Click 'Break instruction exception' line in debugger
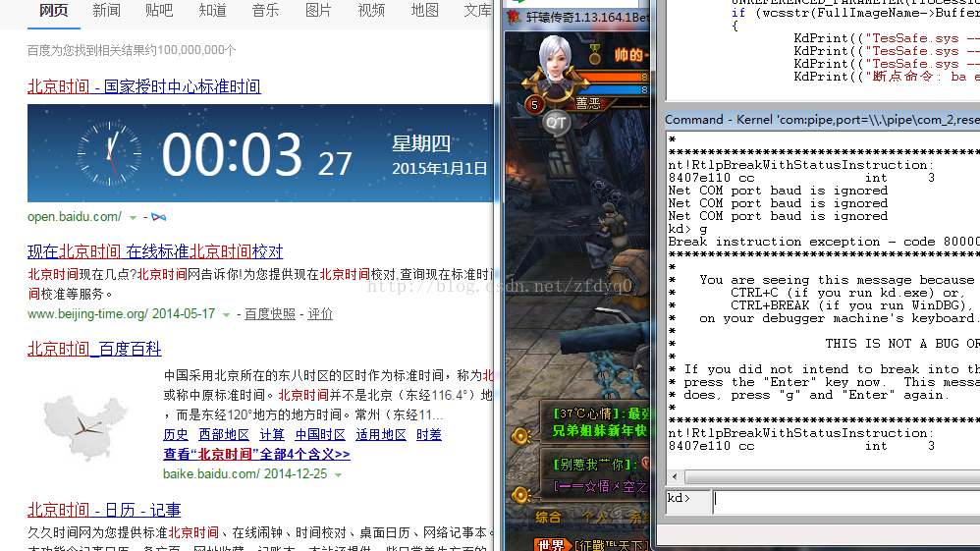Image resolution: width=980 pixels, height=551 pixels. pos(824,242)
